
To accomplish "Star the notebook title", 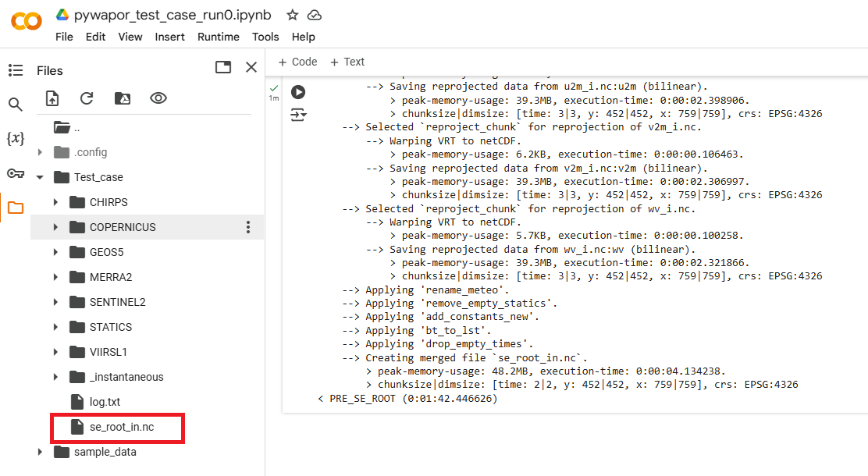I will point(292,15).
